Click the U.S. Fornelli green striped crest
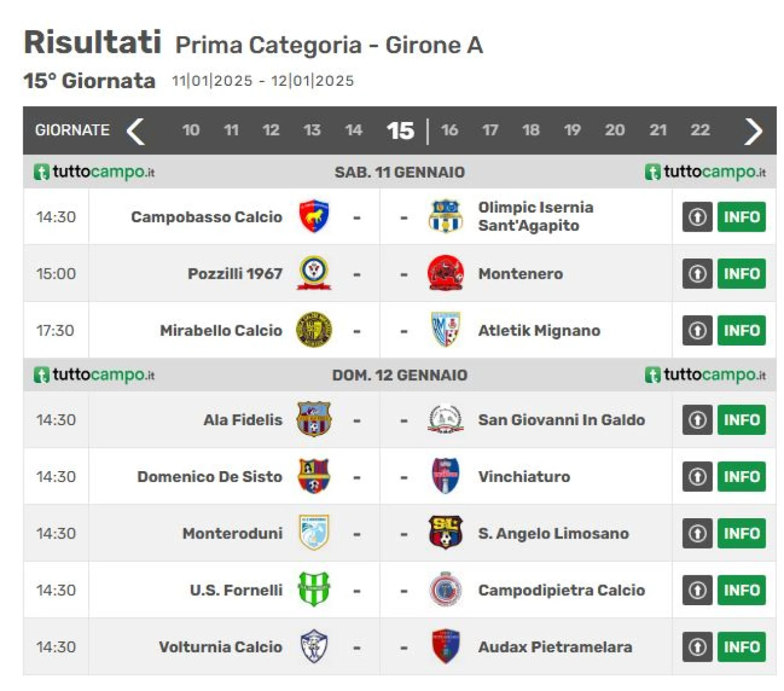The height and width of the screenshot is (691, 784). [x=314, y=589]
